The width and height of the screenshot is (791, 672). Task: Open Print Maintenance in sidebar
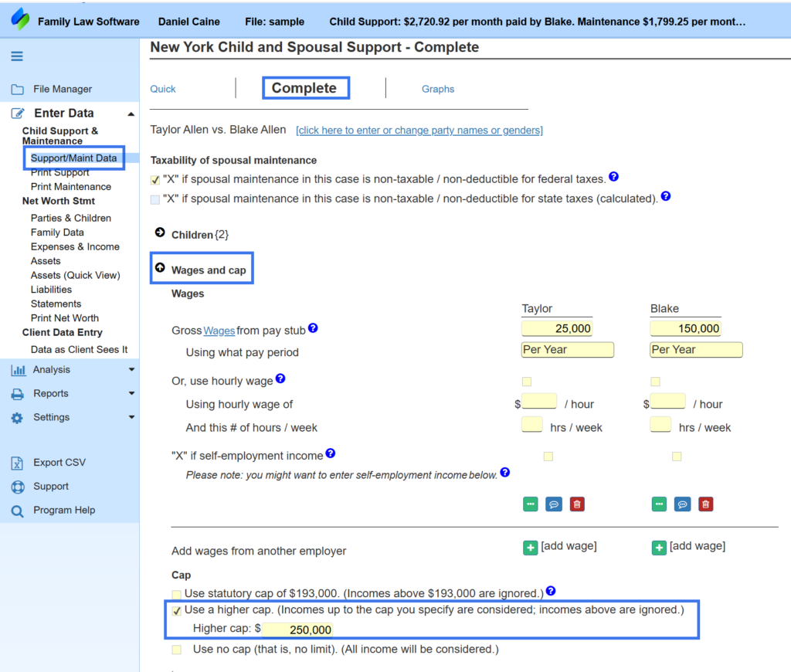(70, 187)
